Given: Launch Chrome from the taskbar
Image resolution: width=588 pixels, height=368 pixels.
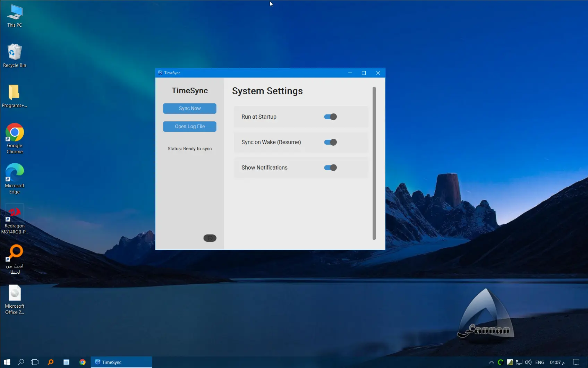Looking at the screenshot, I should pyautogui.click(x=83, y=362).
